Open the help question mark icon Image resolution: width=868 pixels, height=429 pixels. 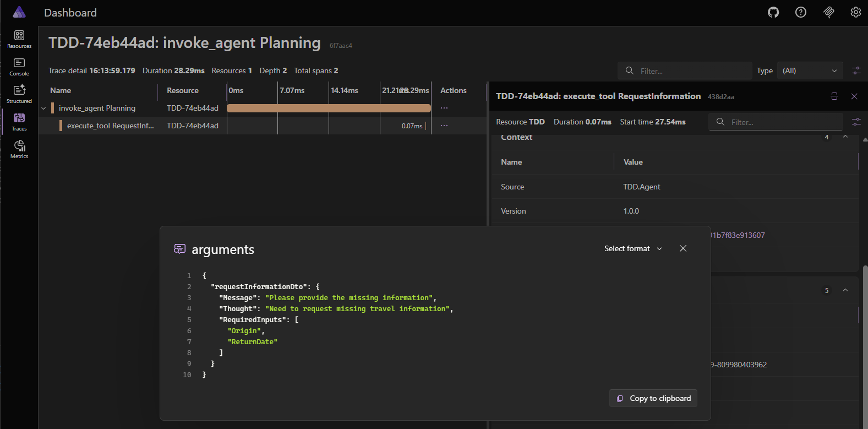(x=801, y=12)
